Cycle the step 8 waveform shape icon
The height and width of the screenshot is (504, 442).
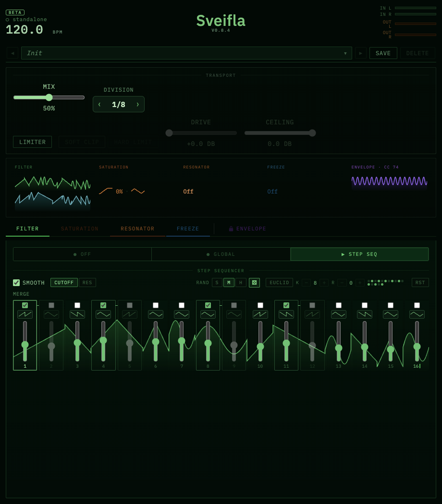coord(208,314)
